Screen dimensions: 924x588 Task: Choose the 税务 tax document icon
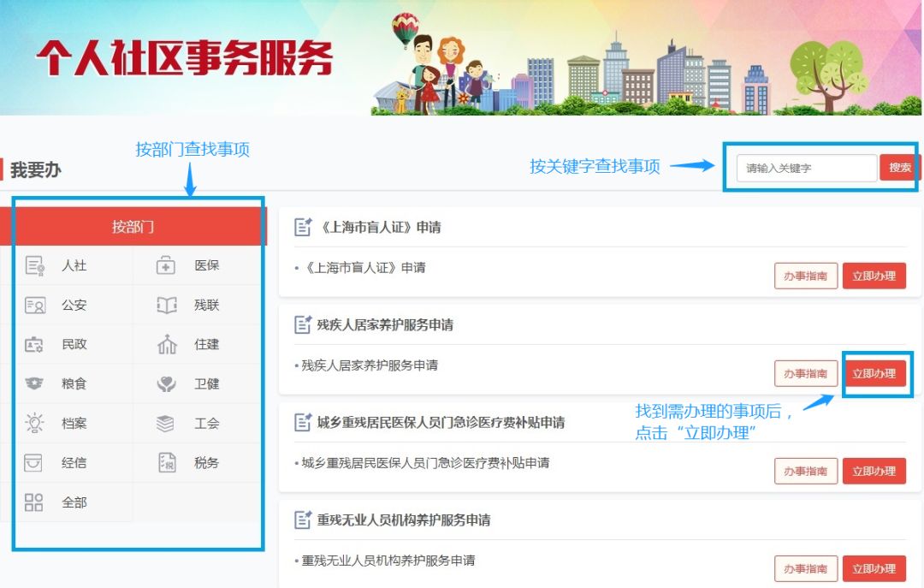click(168, 463)
